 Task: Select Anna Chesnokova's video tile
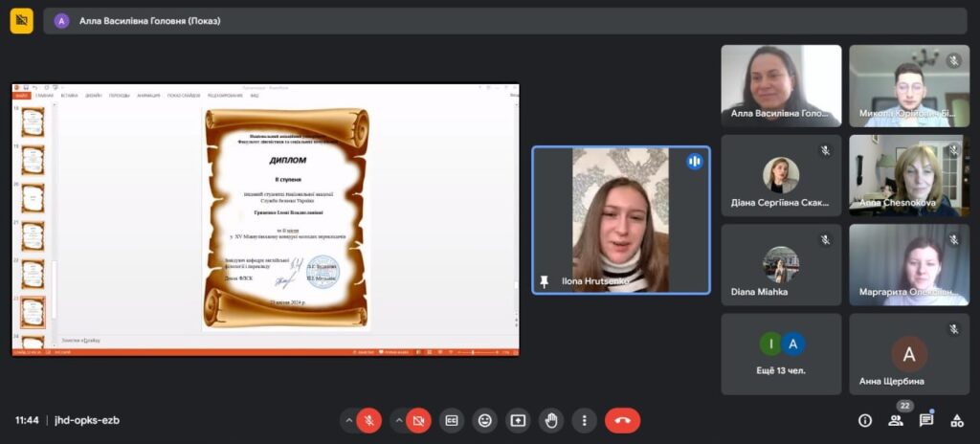coord(909,175)
